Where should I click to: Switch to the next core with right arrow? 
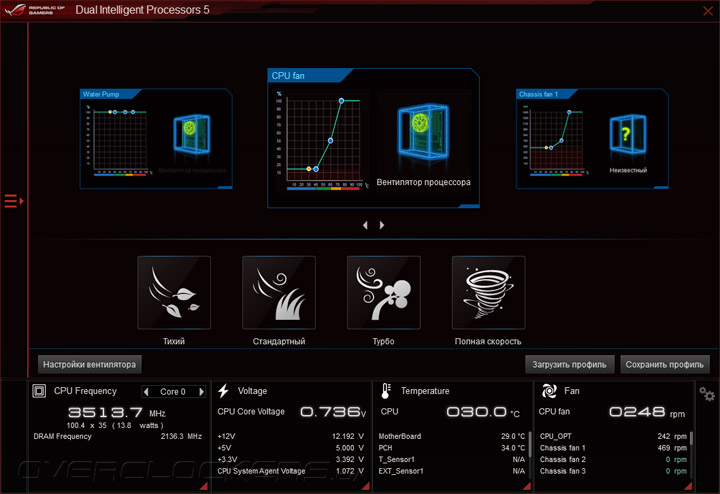tap(201, 392)
